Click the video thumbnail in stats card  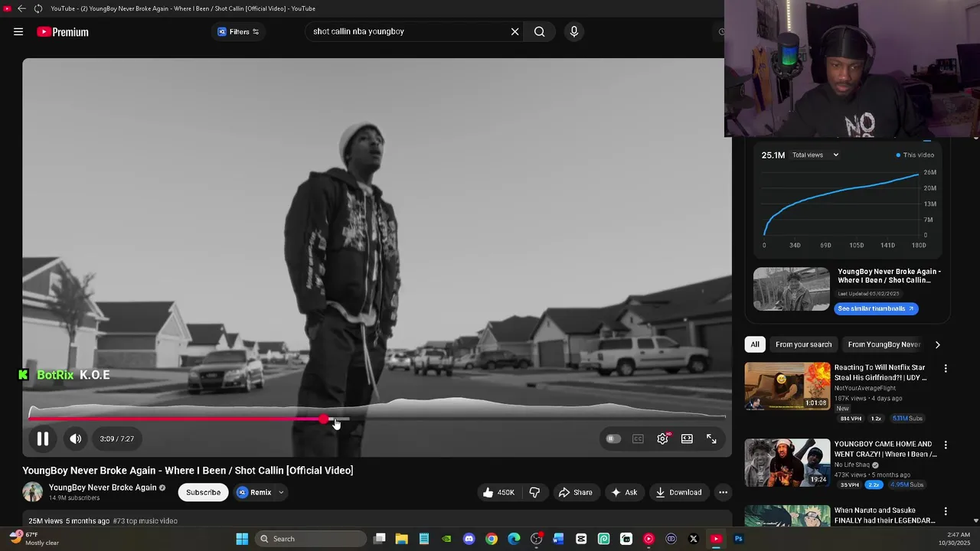click(791, 289)
